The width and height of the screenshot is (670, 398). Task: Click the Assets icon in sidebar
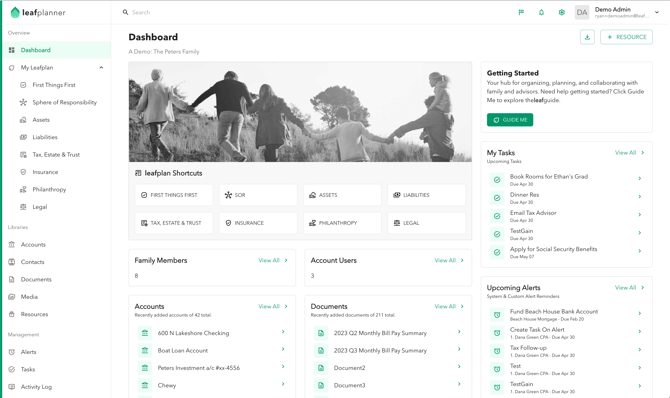pyautogui.click(x=23, y=120)
